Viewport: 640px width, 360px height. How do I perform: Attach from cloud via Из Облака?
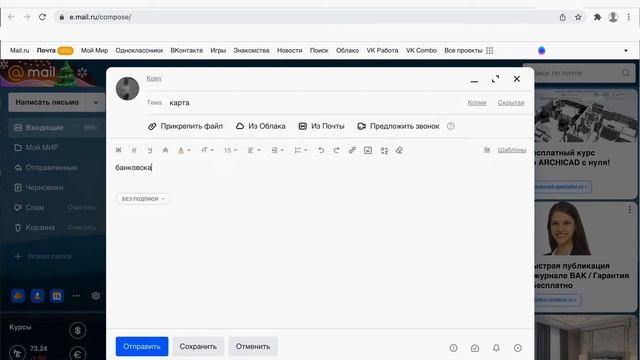[x=260, y=126]
